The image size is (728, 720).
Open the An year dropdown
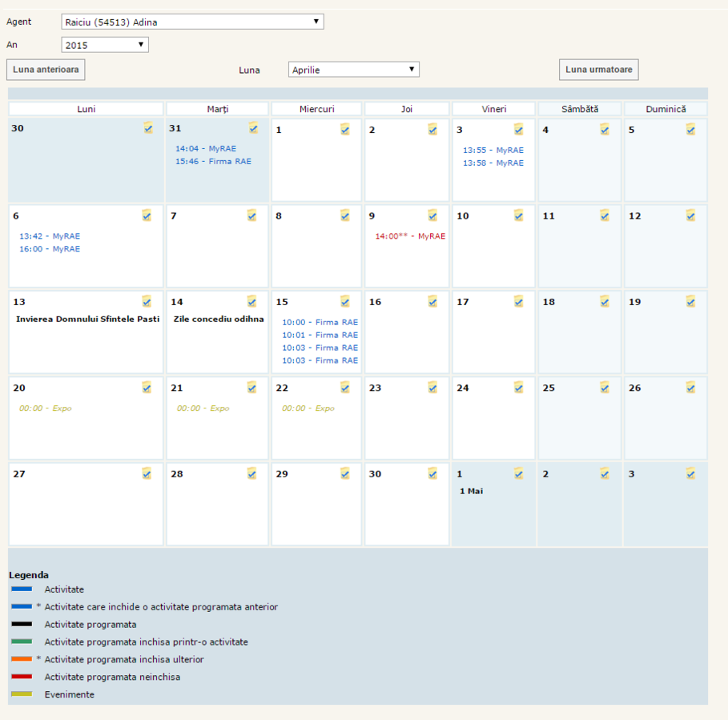point(105,45)
